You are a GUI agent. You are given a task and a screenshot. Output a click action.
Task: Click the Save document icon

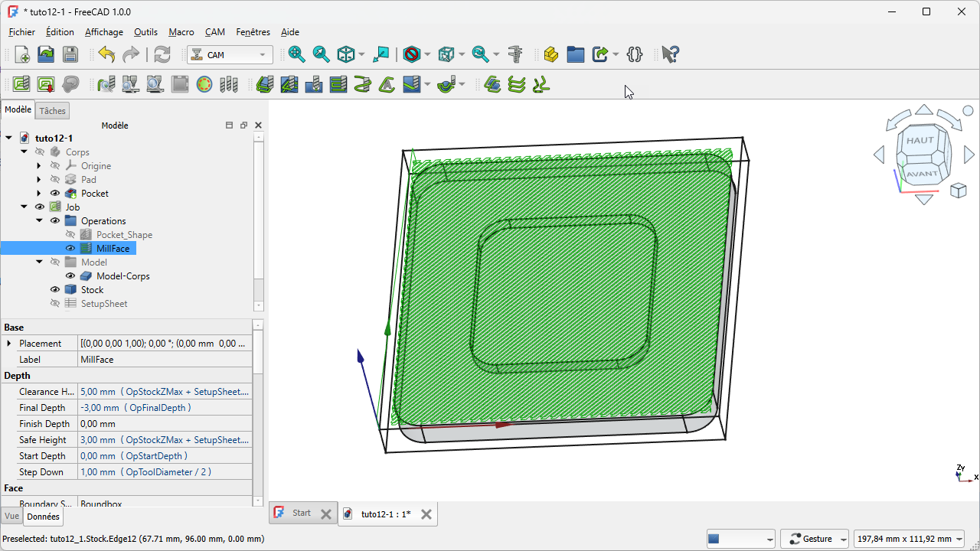click(x=70, y=54)
